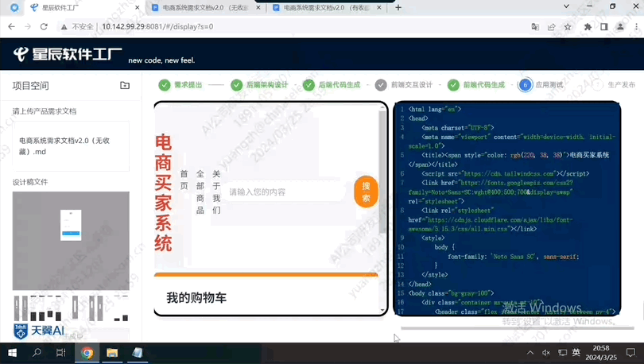
Task: Click the 请上传产品需求文档 label
Action: (x=45, y=111)
